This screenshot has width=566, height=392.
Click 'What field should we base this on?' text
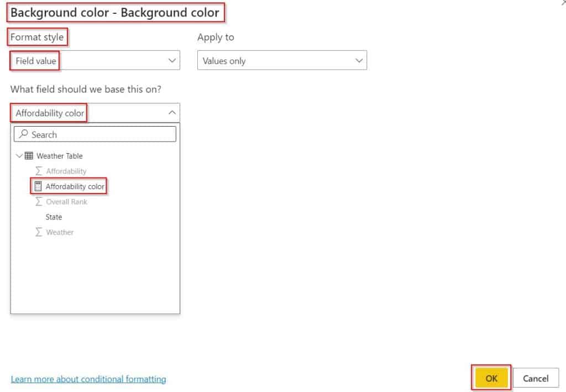pos(86,89)
